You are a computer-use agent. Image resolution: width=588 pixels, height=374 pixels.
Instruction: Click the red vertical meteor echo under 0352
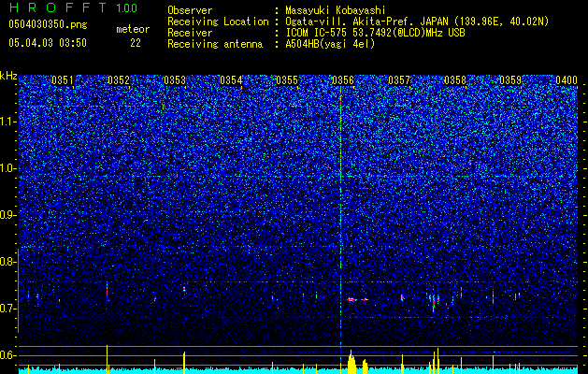click(x=107, y=291)
